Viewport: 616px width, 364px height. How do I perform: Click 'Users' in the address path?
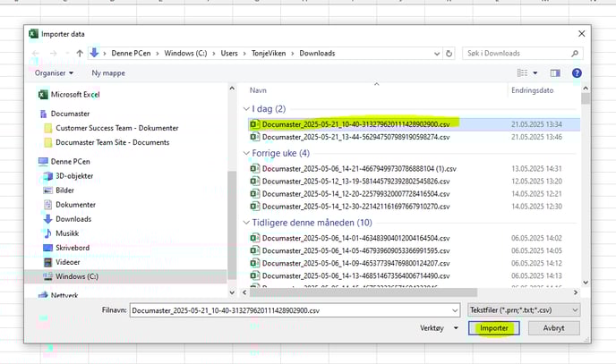point(229,54)
